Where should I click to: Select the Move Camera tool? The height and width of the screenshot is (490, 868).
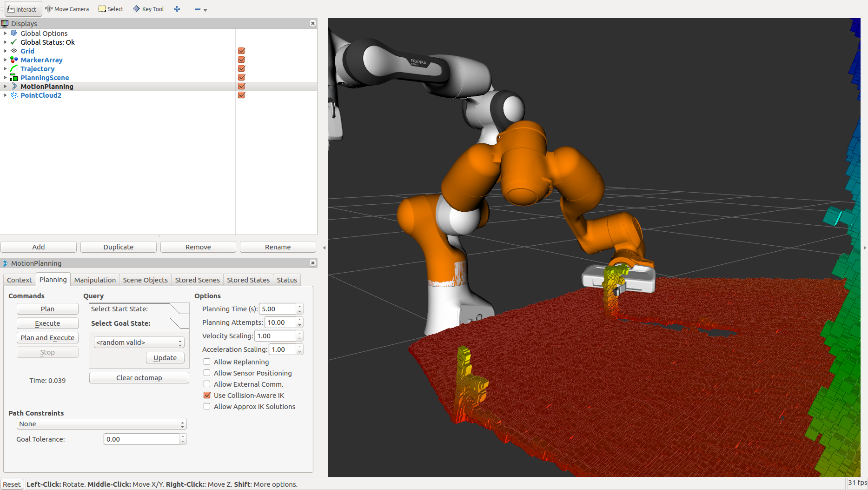tap(67, 9)
